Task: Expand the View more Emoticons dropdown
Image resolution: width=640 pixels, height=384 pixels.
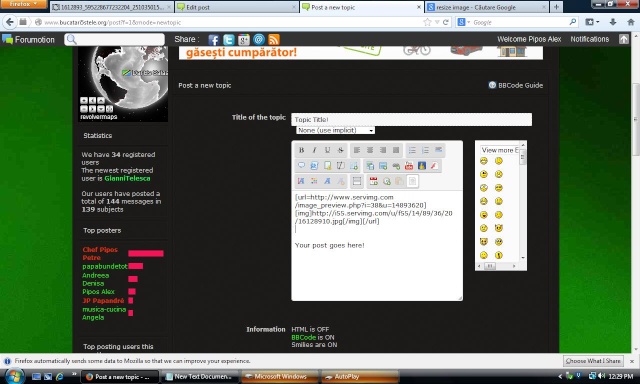Action: [500, 150]
